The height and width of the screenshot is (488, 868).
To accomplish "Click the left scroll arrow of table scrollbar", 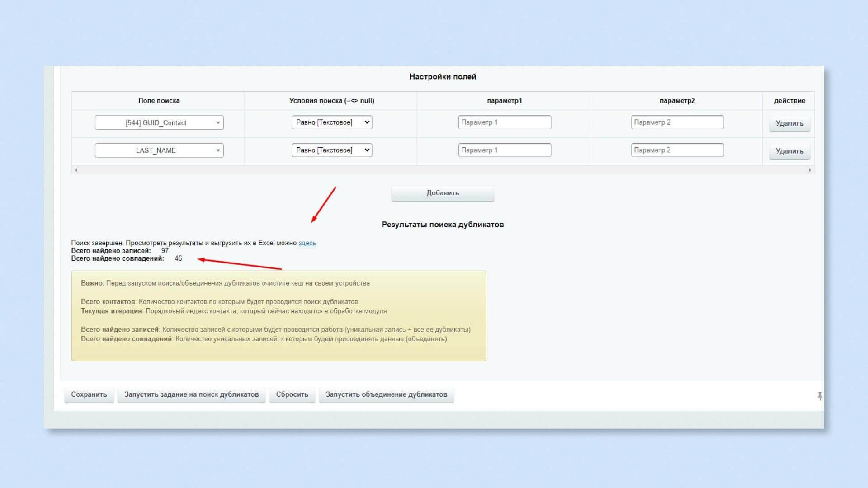I will tap(76, 170).
